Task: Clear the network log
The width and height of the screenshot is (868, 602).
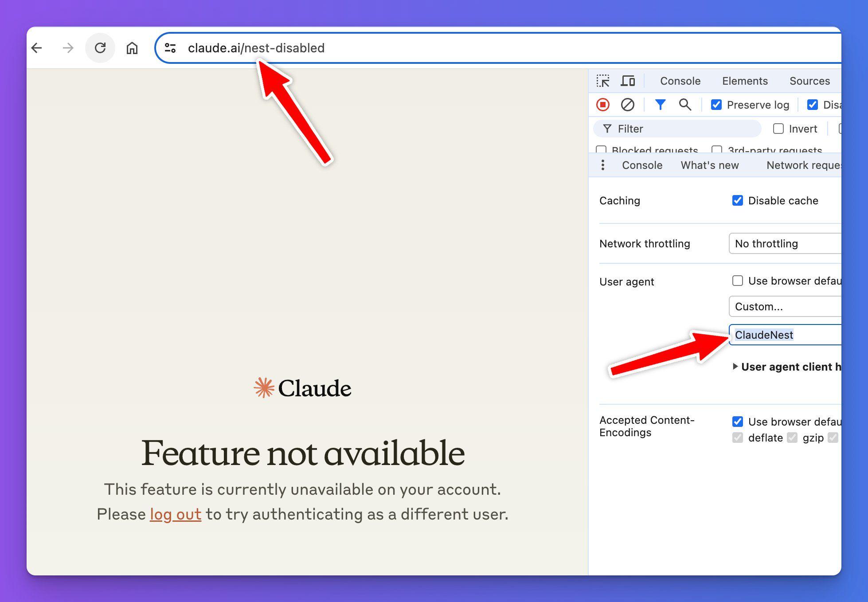Action: 627,105
